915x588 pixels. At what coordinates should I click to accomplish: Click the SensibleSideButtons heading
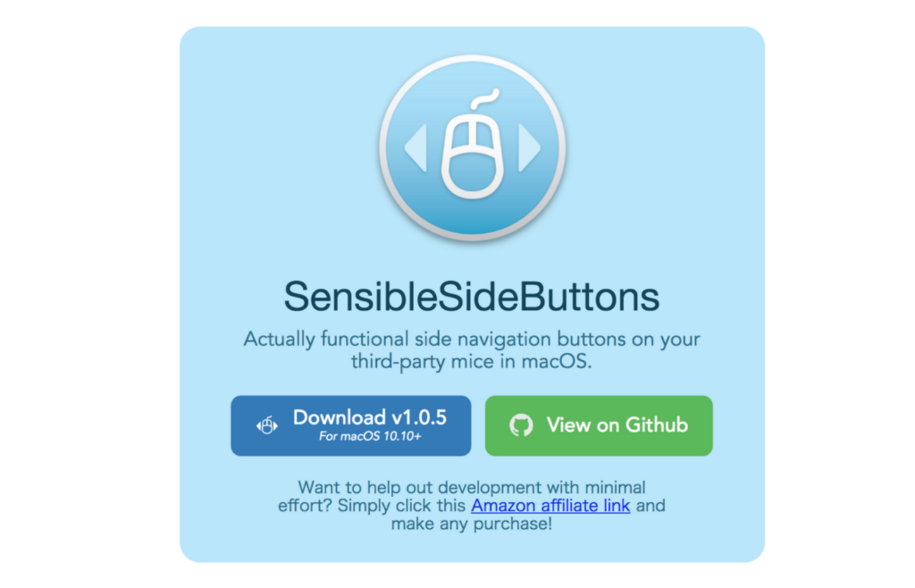tap(471, 297)
